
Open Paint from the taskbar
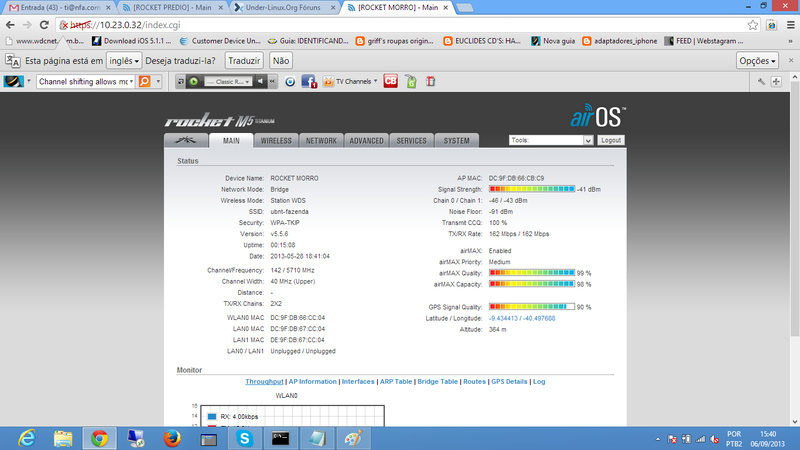(x=354, y=439)
